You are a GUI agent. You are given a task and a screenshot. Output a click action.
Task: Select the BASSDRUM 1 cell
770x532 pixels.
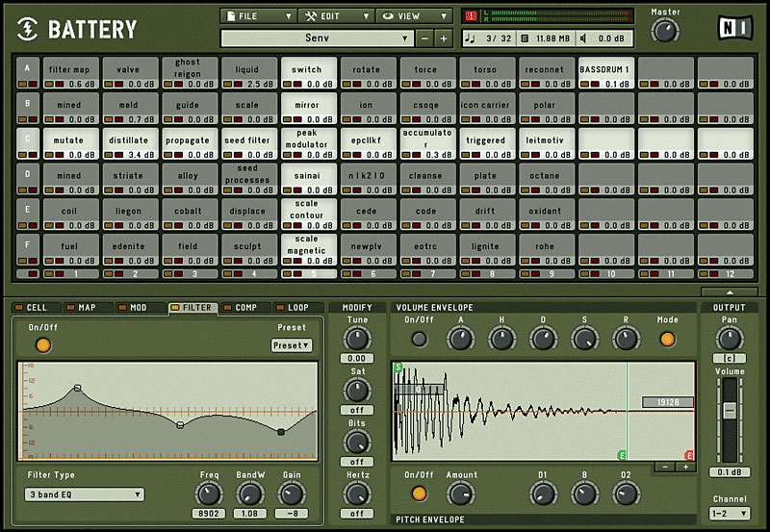(605, 69)
